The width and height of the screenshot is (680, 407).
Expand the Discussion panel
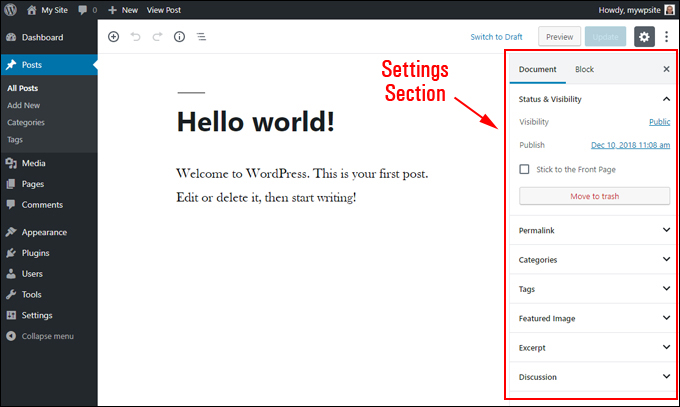pyautogui.click(x=592, y=377)
